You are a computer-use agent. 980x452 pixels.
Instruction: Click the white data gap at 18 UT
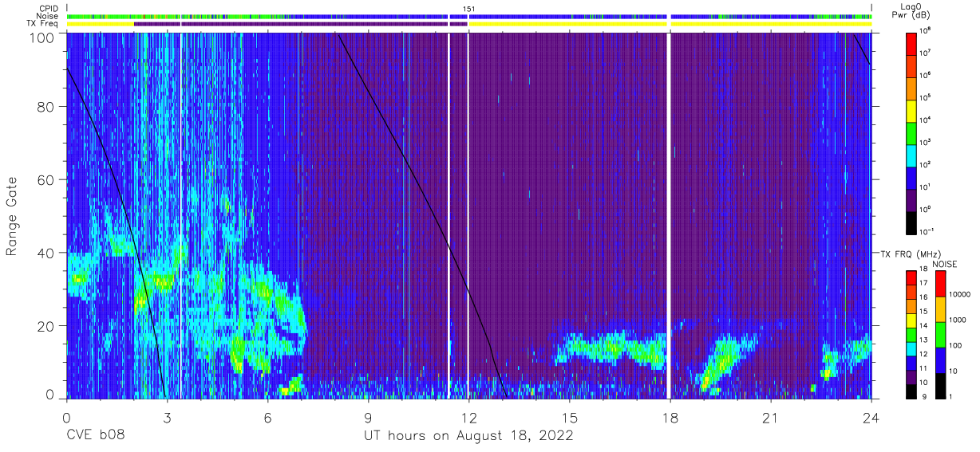point(669,215)
